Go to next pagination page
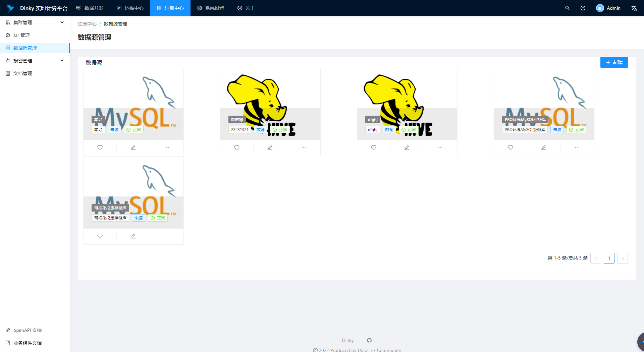 point(623,258)
